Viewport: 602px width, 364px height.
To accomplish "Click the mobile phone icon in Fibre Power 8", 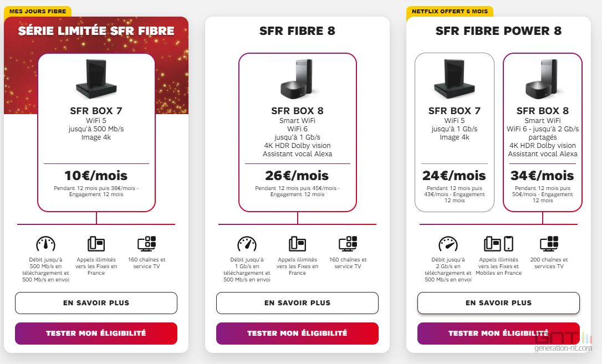I will [508, 244].
